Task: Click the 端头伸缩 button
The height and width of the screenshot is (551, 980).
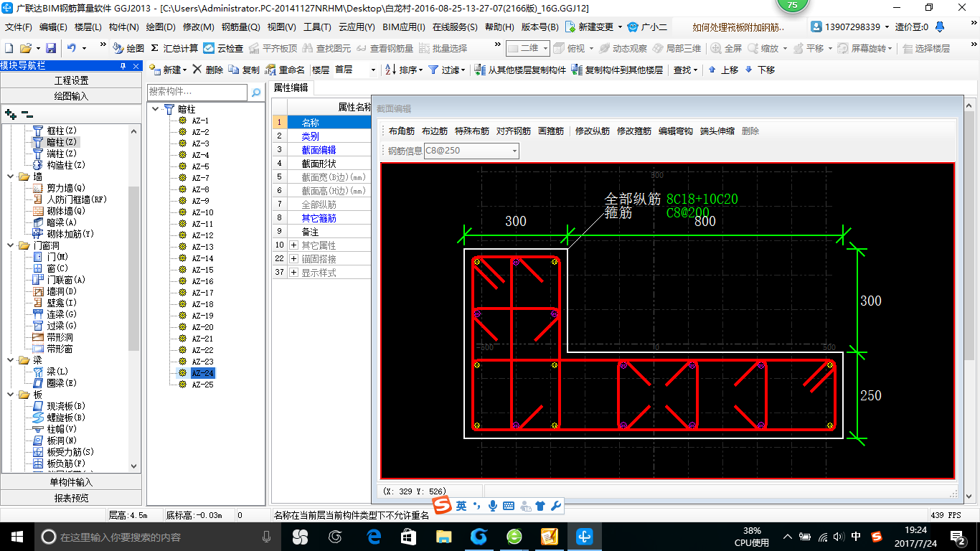Action: click(x=717, y=131)
